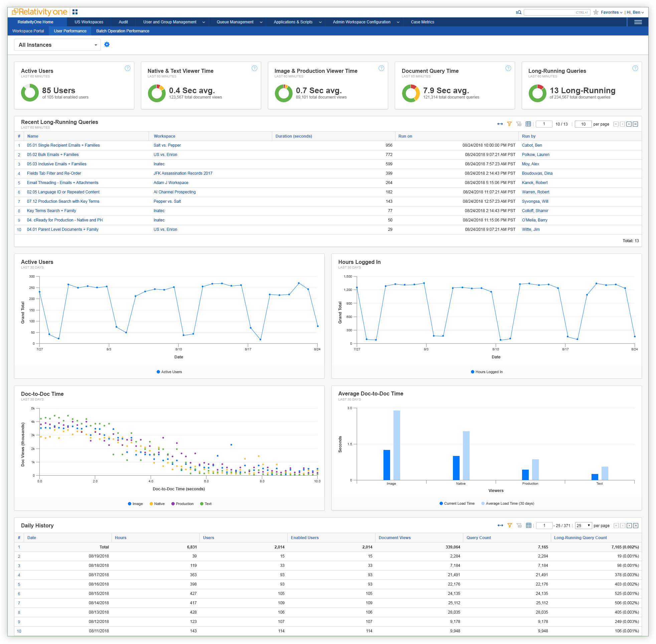Open Daily History per page dropdown
Viewport: 656px width, 644px height.
point(583,525)
